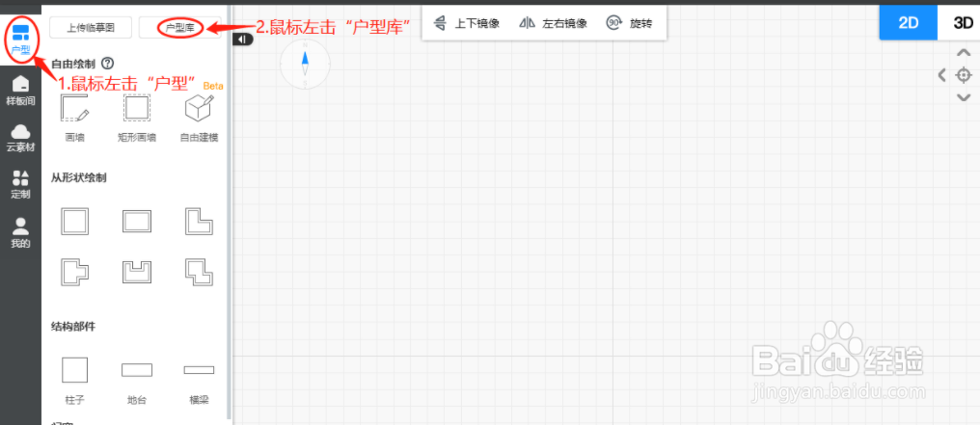
Task: Collapse the left panel with arrow toggle
Action: click(x=242, y=40)
